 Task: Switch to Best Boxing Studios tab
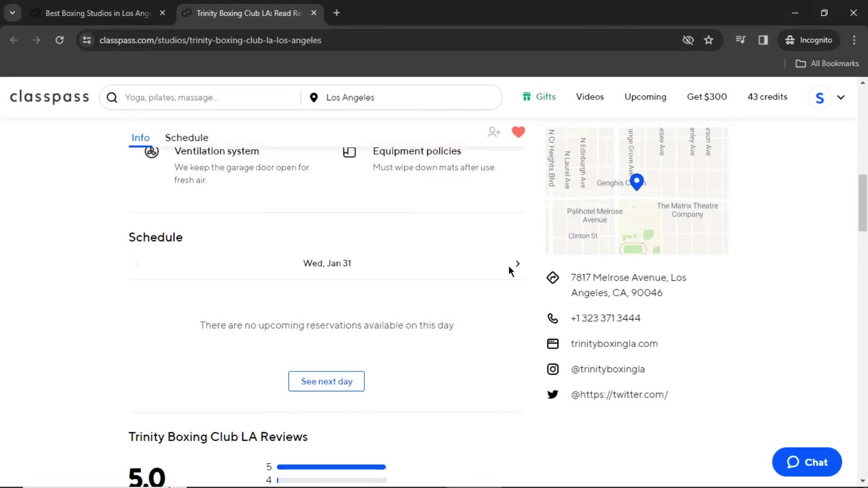coord(97,13)
